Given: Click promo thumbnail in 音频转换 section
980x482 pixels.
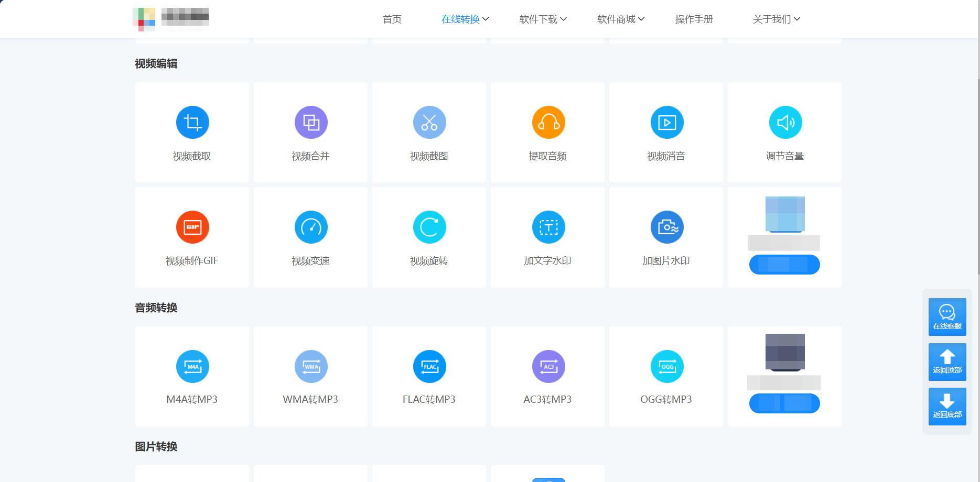Looking at the screenshot, I should (x=785, y=353).
